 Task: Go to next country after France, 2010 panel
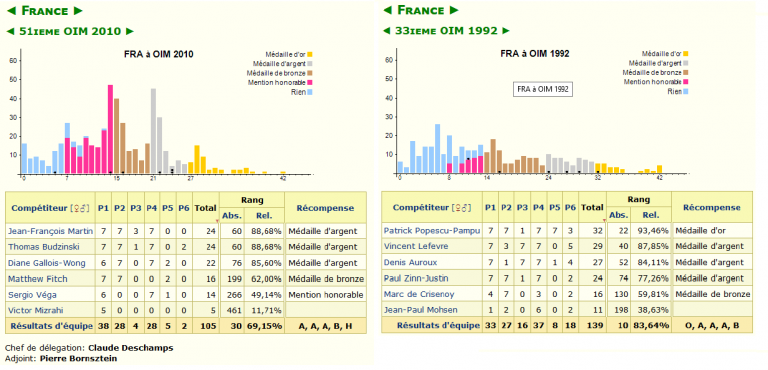[78, 10]
